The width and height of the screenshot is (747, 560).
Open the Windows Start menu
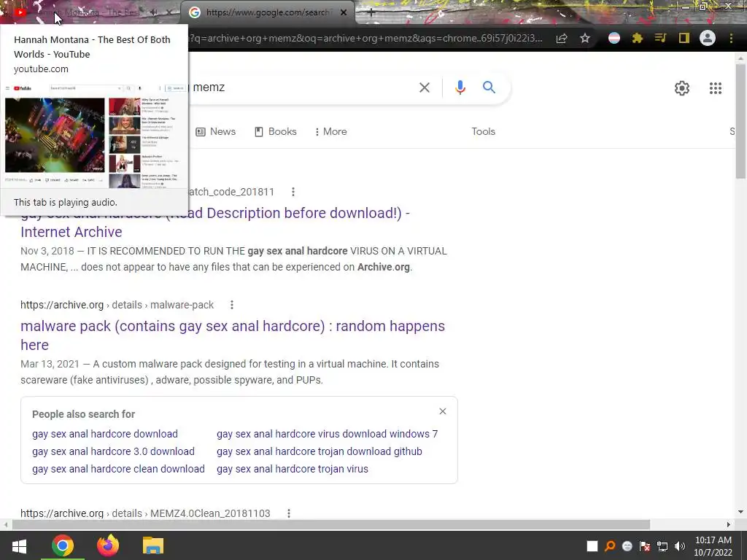19,545
